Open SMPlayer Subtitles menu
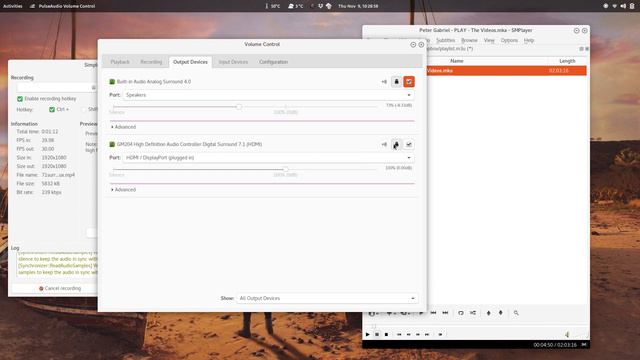640x360 pixels. pos(445,40)
